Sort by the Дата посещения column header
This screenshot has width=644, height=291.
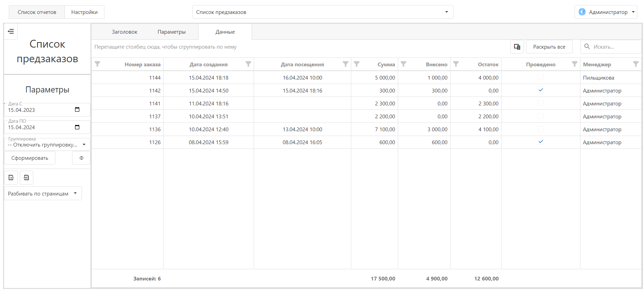click(302, 64)
